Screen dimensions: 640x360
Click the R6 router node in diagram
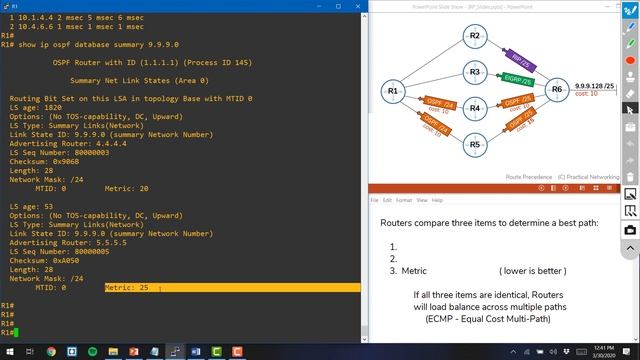pyautogui.click(x=557, y=89)
